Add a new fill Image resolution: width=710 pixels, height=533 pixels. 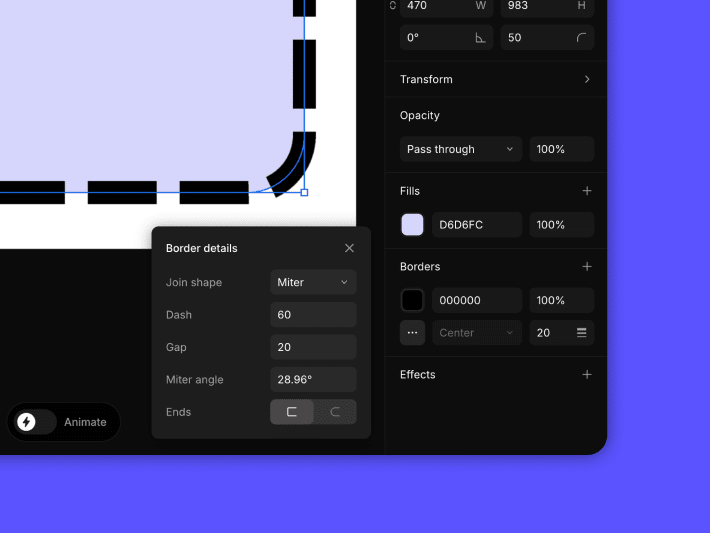click(x=587, y=191)
